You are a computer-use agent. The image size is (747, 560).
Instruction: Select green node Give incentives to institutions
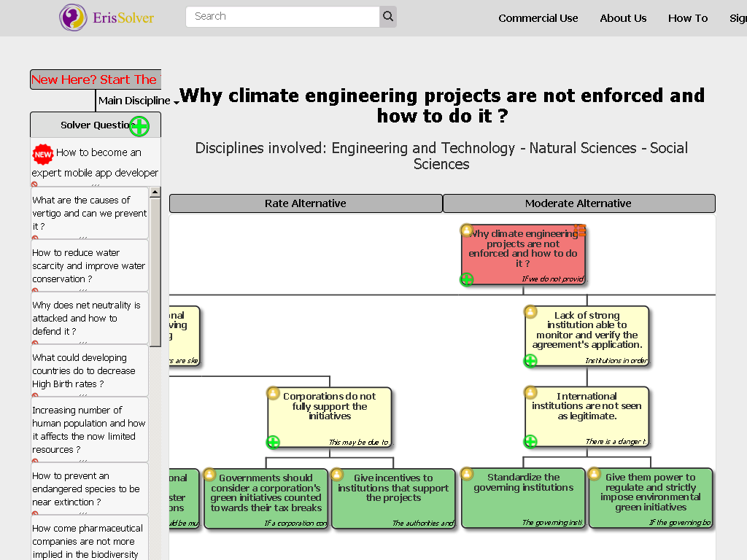[x=393, y=499]
